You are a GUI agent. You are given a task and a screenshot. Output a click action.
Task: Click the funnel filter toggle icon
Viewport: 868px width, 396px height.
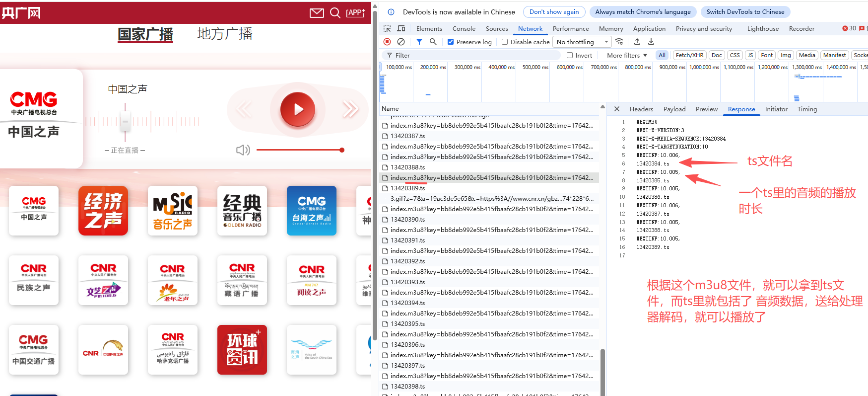click(x=419, y=42)
